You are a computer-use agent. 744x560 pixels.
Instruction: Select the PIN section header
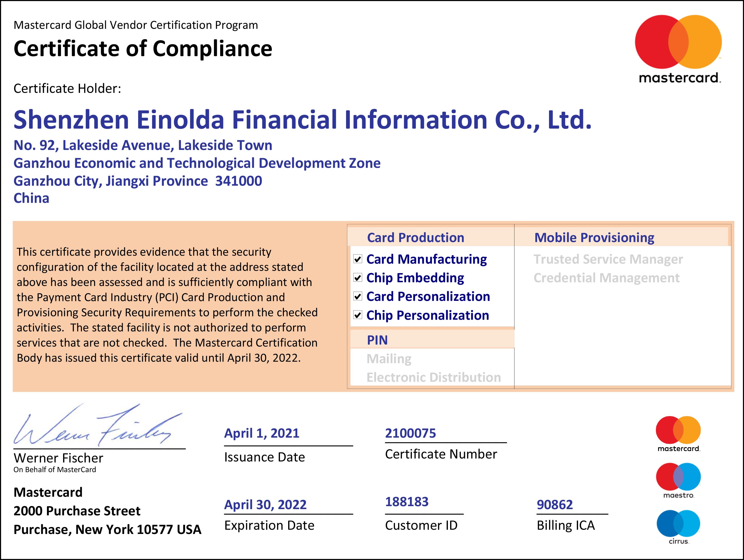click(377, 340)
